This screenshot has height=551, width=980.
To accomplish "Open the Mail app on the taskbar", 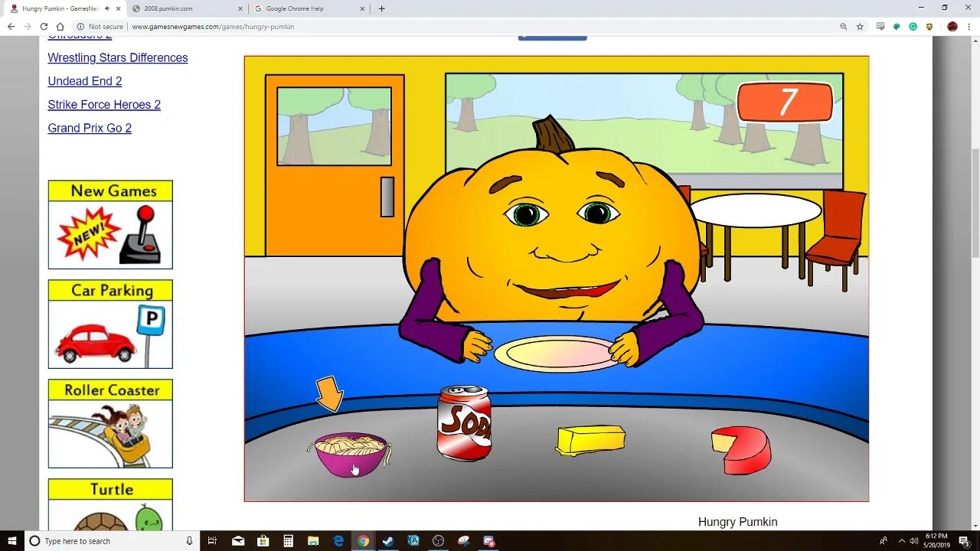I will pyautogui.click(x=238, y=541).
